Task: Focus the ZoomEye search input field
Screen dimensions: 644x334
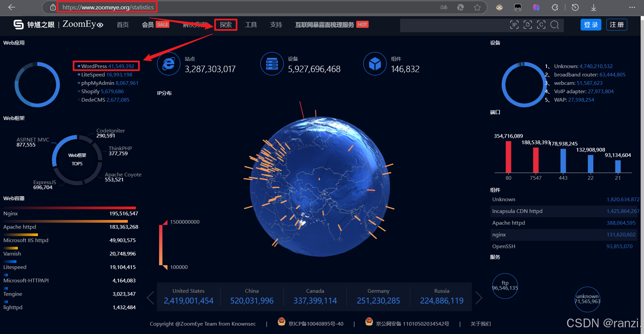Action: pyautogui.click(x=453, y=25)
